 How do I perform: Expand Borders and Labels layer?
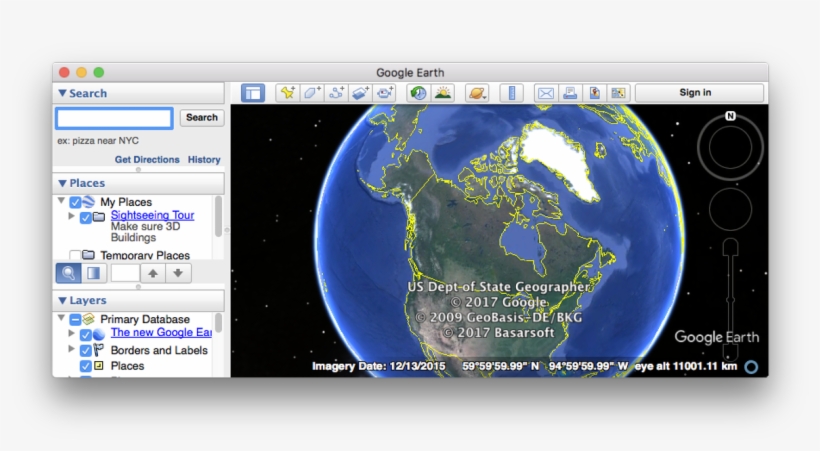click(72, 349)
